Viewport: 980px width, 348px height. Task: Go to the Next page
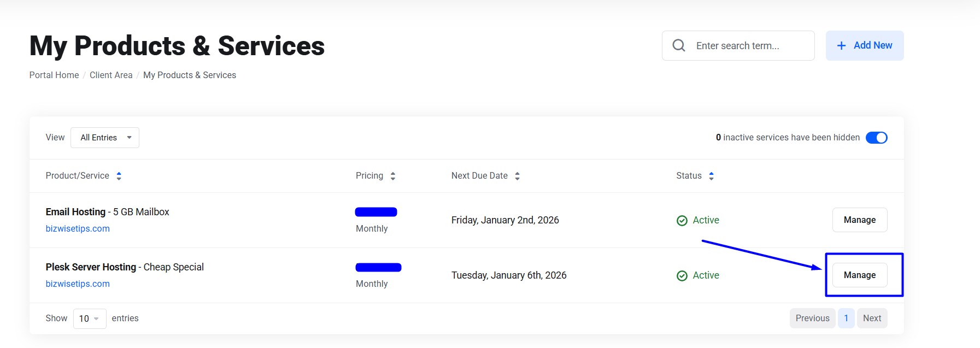click(x=872, y=318)
